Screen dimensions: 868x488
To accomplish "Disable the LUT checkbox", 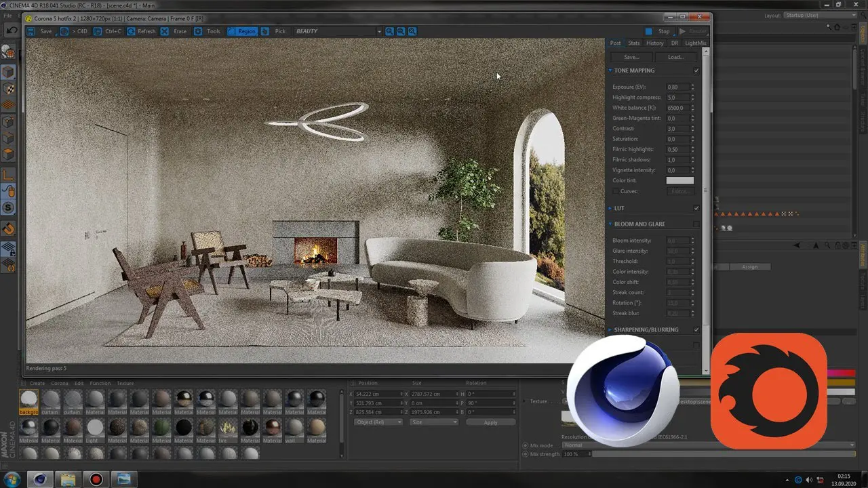I will point(696,208).
